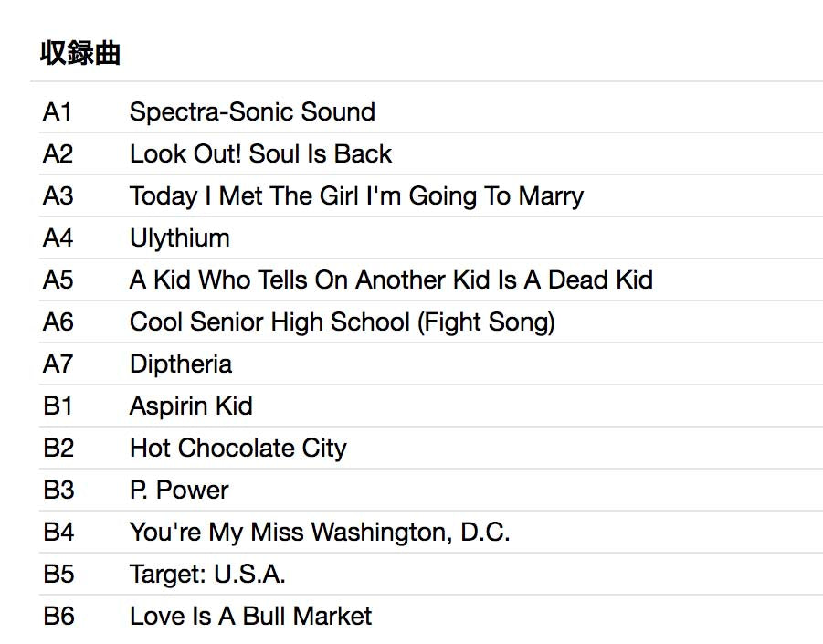Select the track Spectra-Sonic Sound

252,111
